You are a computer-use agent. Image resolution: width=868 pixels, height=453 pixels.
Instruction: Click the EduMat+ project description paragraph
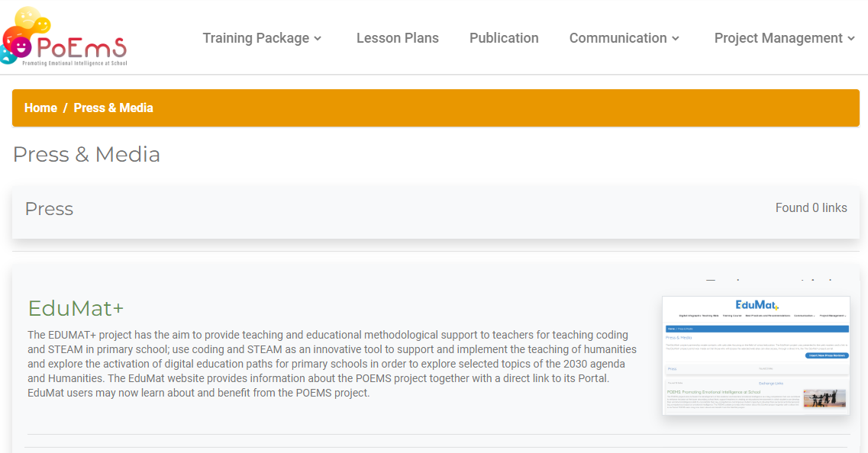coord(332,364)
